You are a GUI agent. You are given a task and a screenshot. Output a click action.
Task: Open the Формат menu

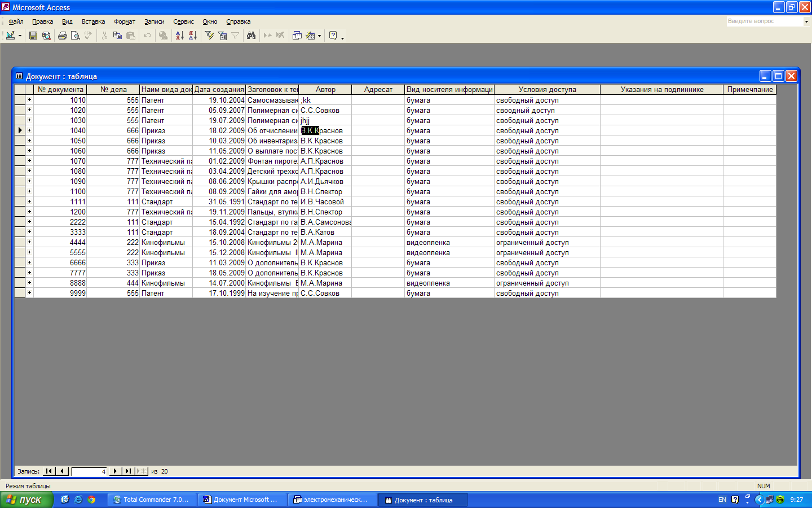tap(125, 21)
